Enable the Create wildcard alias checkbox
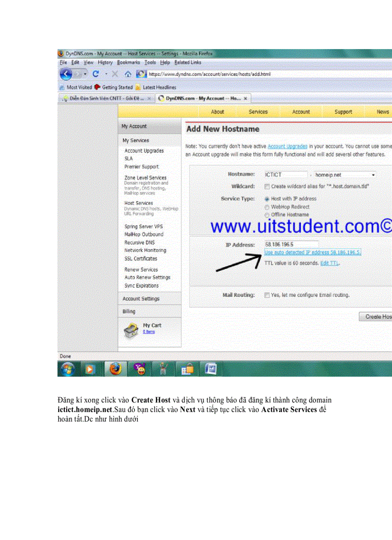Viewport: 392px width, 540px height. 267,186
